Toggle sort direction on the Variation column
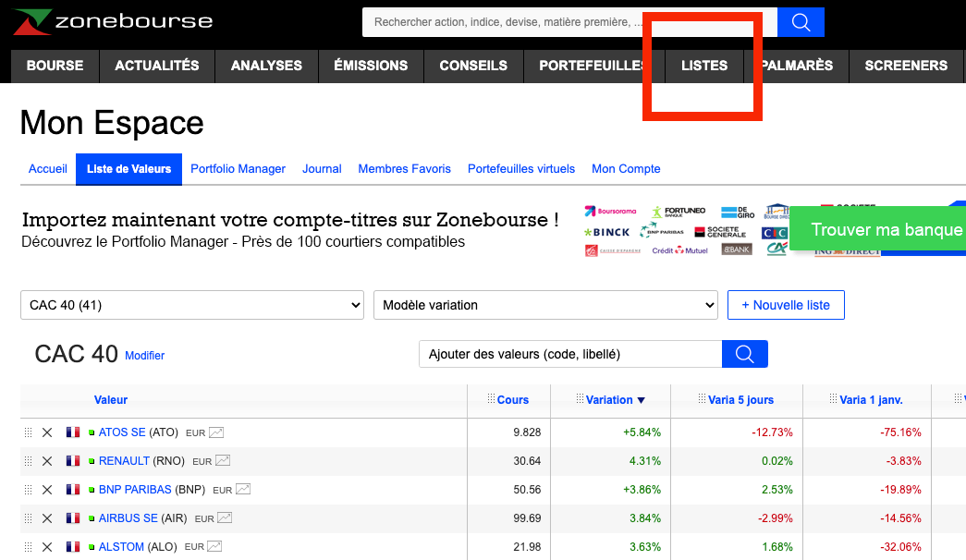Viewport: 966px width, 560px height. tap(613, 399)
